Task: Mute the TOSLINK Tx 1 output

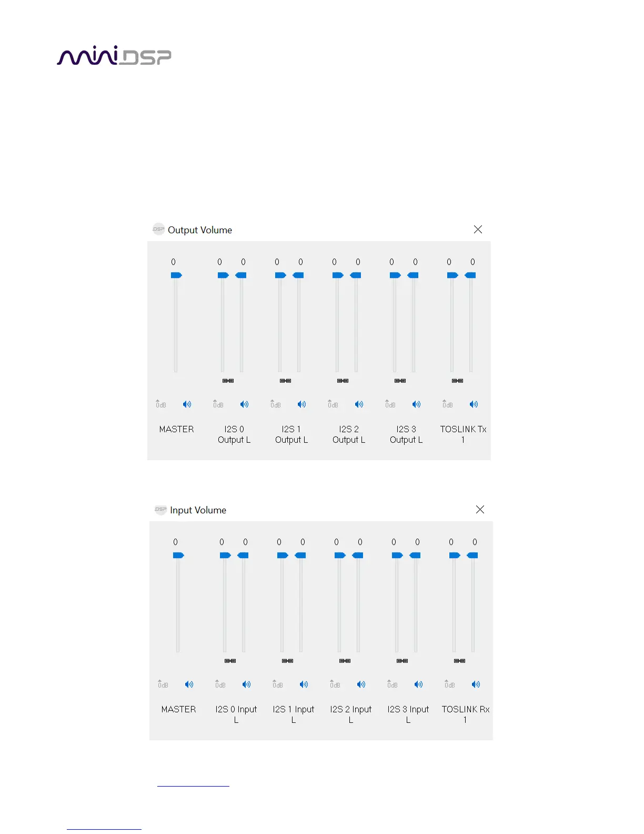Action: [474, 404]
